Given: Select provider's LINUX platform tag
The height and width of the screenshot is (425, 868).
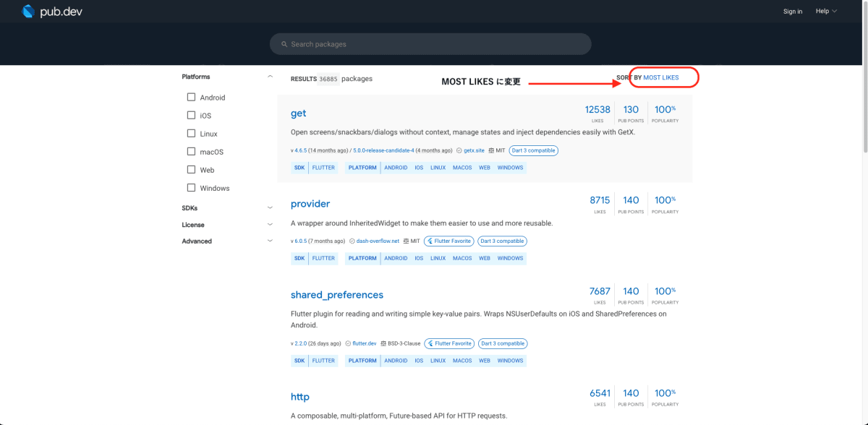Looking at the screenshot, I should (x=438, y=258).
